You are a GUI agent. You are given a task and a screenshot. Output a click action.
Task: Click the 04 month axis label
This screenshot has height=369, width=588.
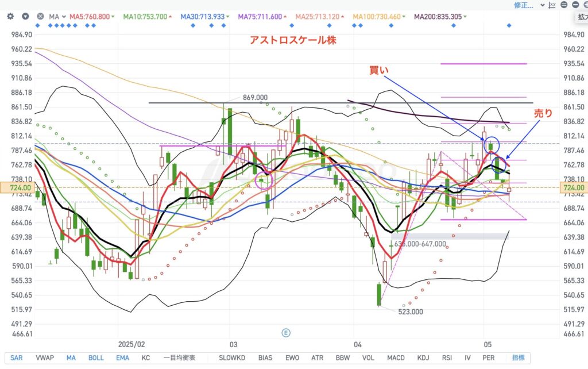pyautogui.click(x=357, y=344)
